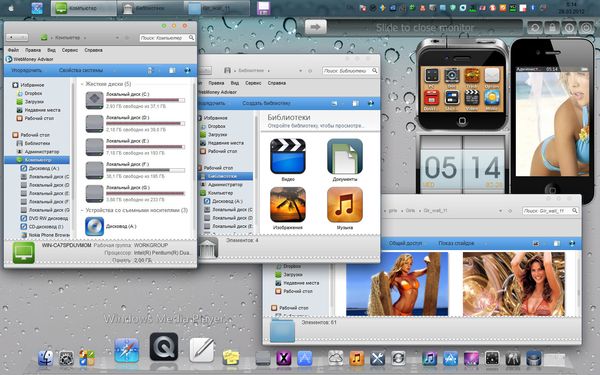Viewport: 600px width, 375px height.
Task: Select Локальный диск (C:) drive icon
Action: pos(95,100)
